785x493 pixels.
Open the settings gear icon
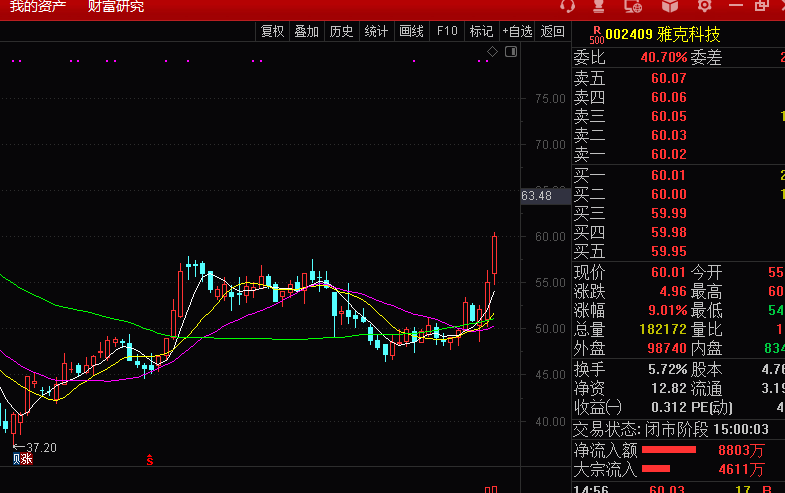click(x=704, y=6)
